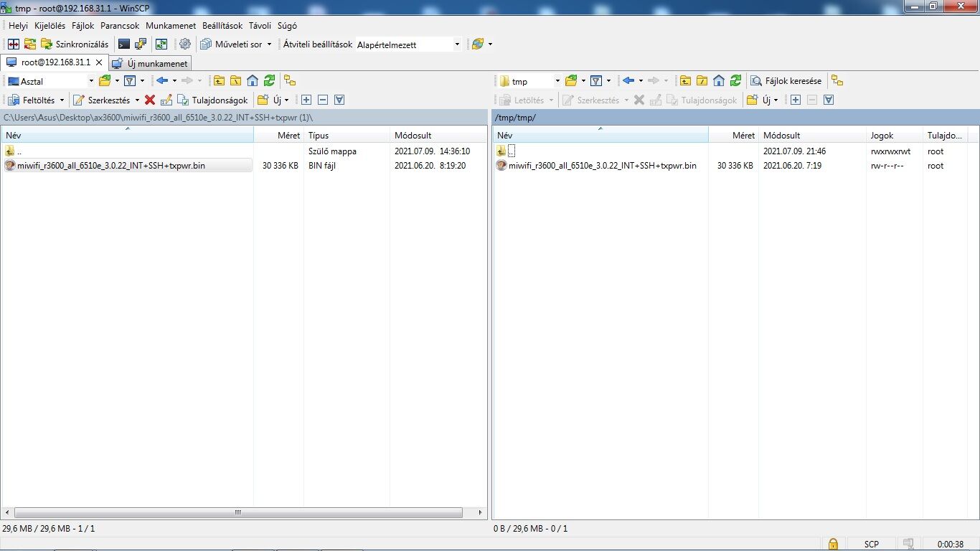Open the Alapértelmezett transfer settings dropdown
This screenshot has height=551, width=980.
coord(409,44)
